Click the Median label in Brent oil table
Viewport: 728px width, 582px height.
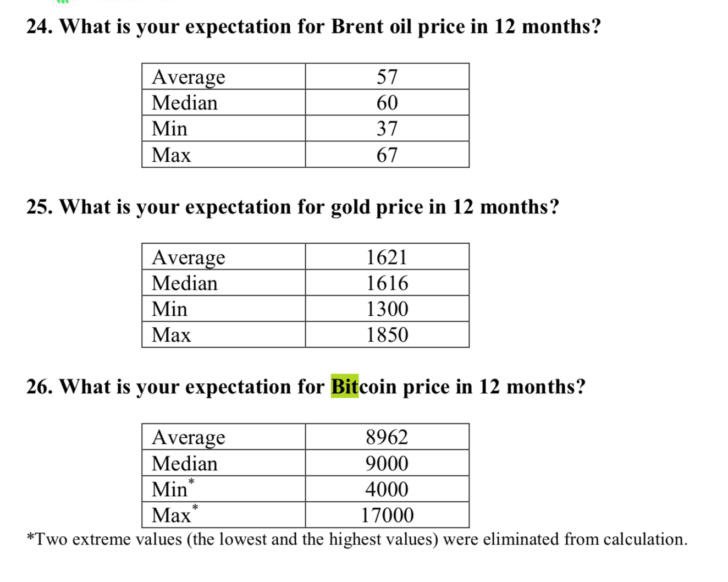pyautogui.click(x=185, y=103)
